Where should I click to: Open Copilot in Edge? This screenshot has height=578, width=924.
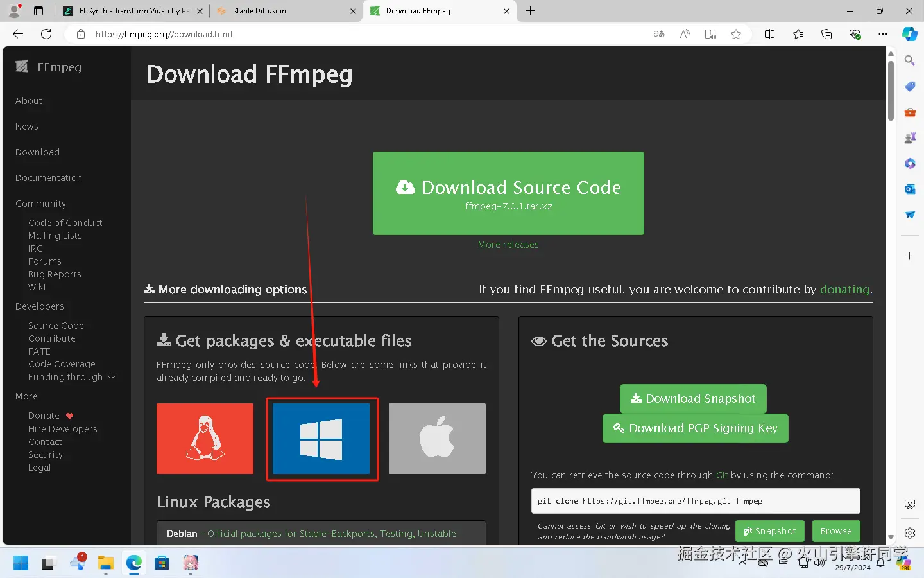[x=910, y=34]
